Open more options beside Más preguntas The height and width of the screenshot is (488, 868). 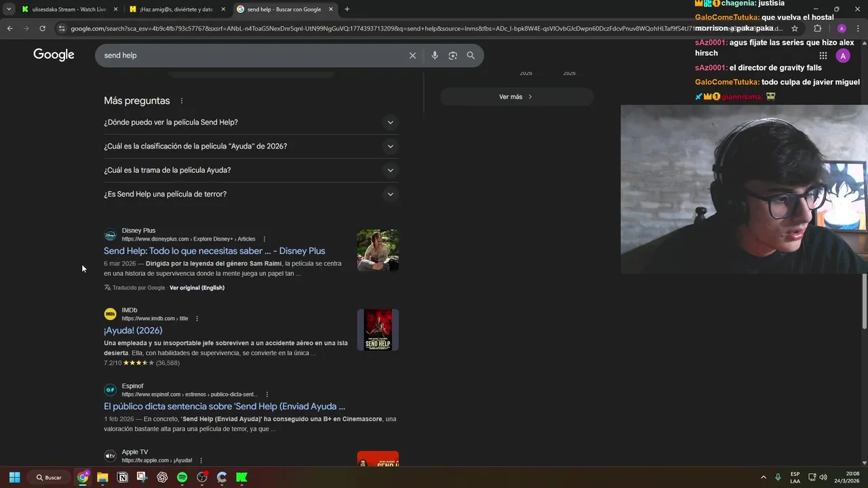[x=181, y=101]
